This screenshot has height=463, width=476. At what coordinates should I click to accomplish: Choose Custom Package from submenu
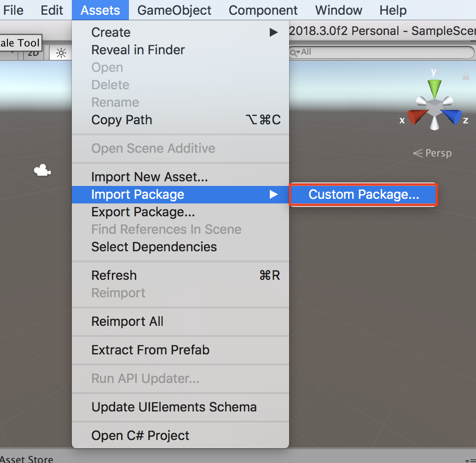coord(363,195)
